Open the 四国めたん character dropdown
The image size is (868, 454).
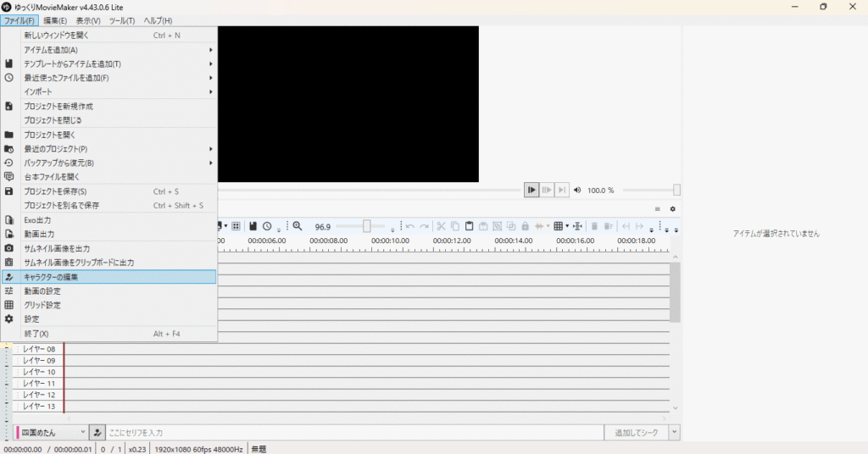pos(51,432)
